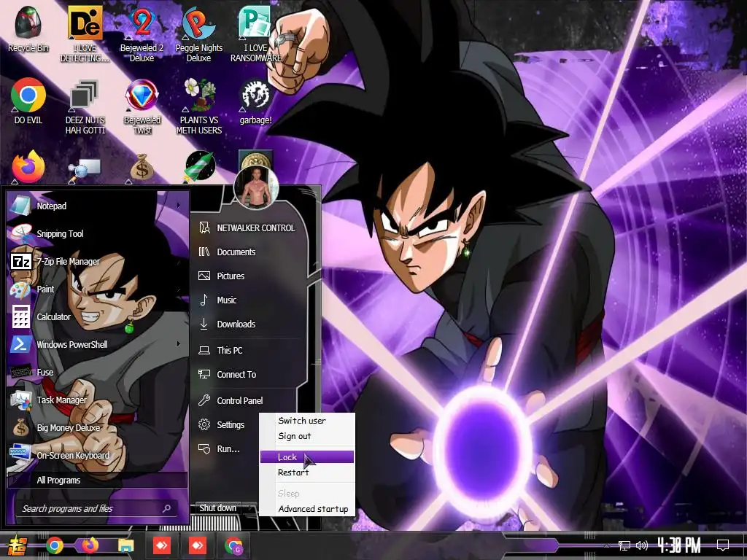747x560 pixels.
Task: Click the user account picture thumbnail
Action: coord(256,187)
